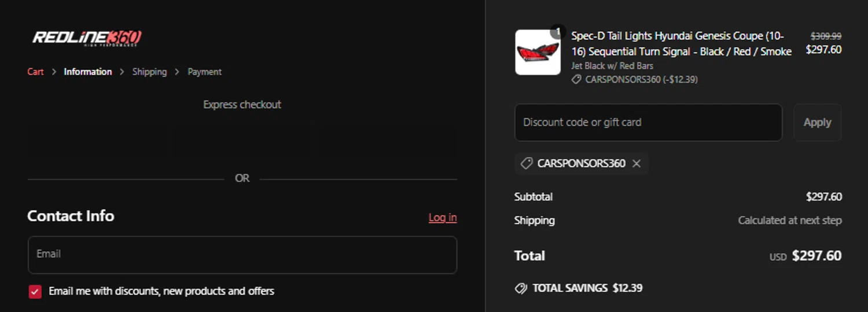This screenshot has width=868, height=312.
Task: Open the Payment breadcrumb step
Action: point(205,72)
